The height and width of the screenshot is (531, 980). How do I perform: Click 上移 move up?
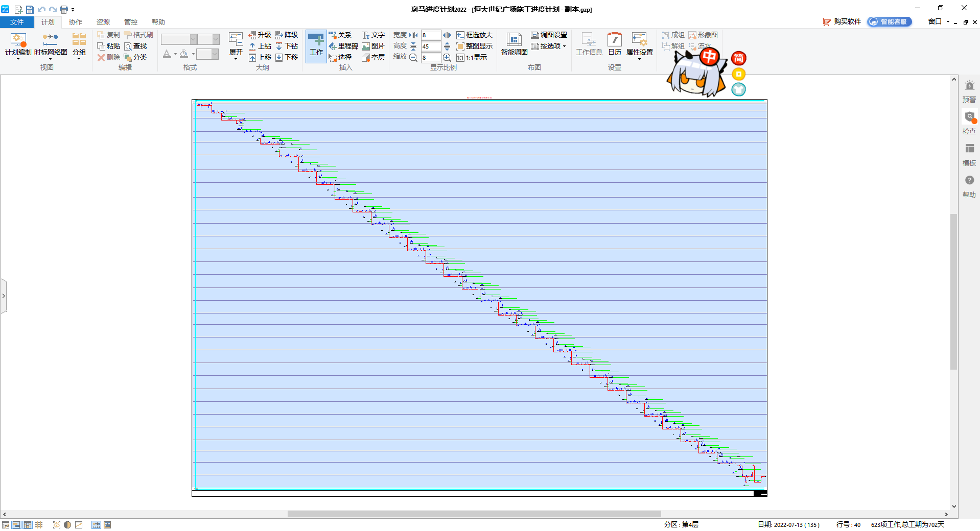pos(260,57)
